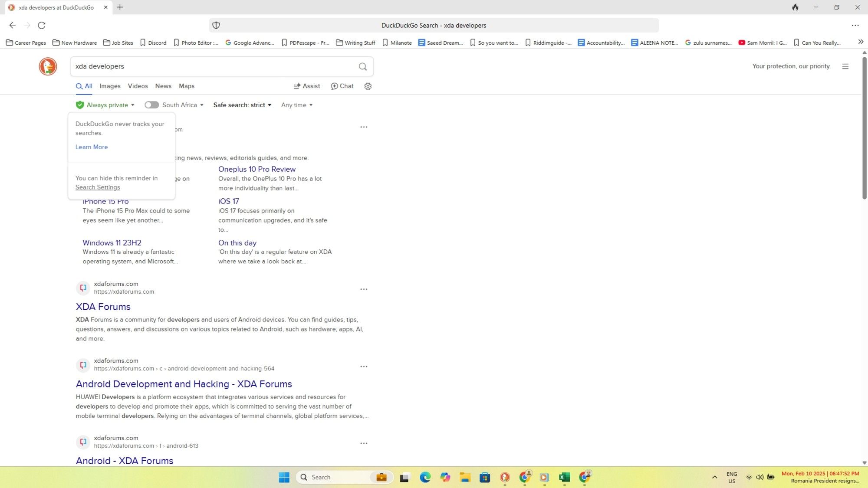Reload the current page
Screen dimensions: 868x488
[42, 25]
